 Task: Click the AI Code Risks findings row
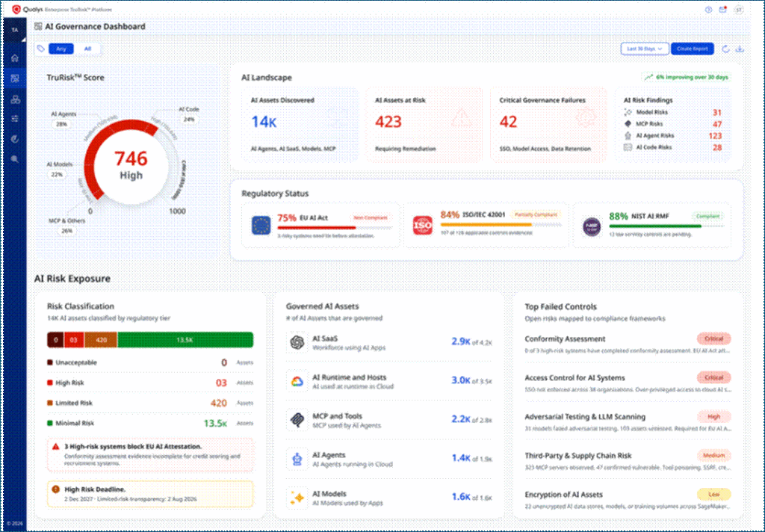pyautogui.click(x=673, y=147)
